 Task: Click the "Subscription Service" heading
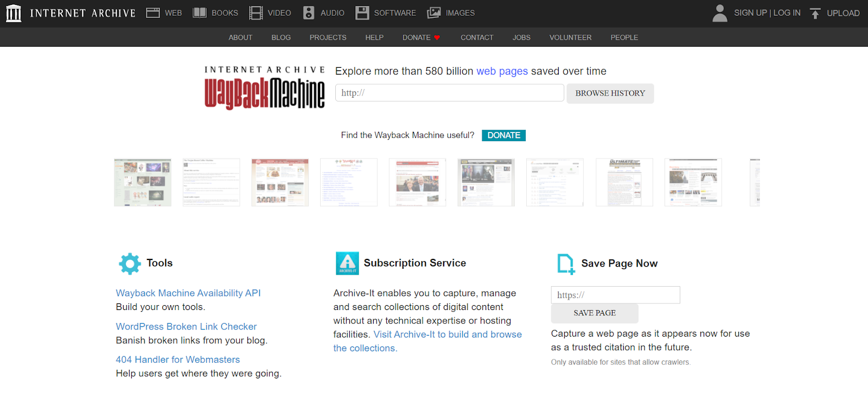(415, 263)
